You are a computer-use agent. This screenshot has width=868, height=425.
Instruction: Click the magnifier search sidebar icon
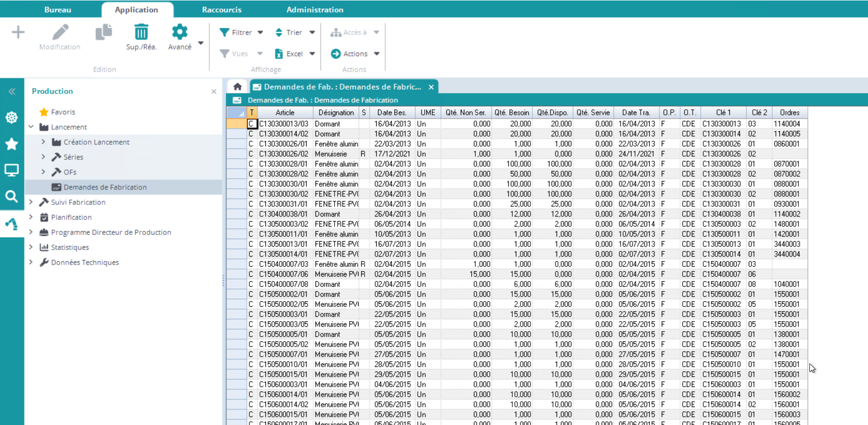(x=12, y=196)
